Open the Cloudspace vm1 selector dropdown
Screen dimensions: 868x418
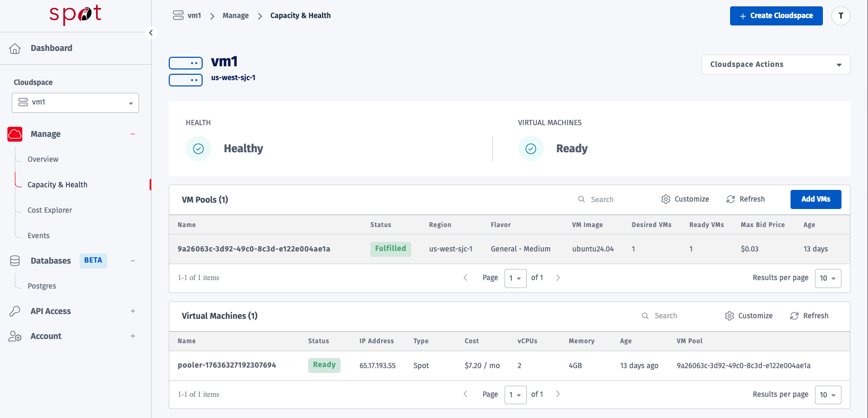point(75,103)
